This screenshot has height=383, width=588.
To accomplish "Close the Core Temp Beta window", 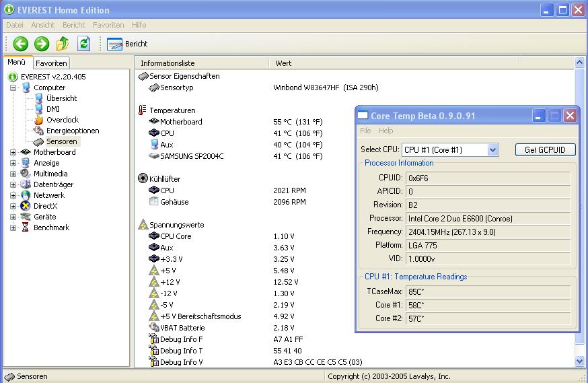I will (x=570, y=116).
